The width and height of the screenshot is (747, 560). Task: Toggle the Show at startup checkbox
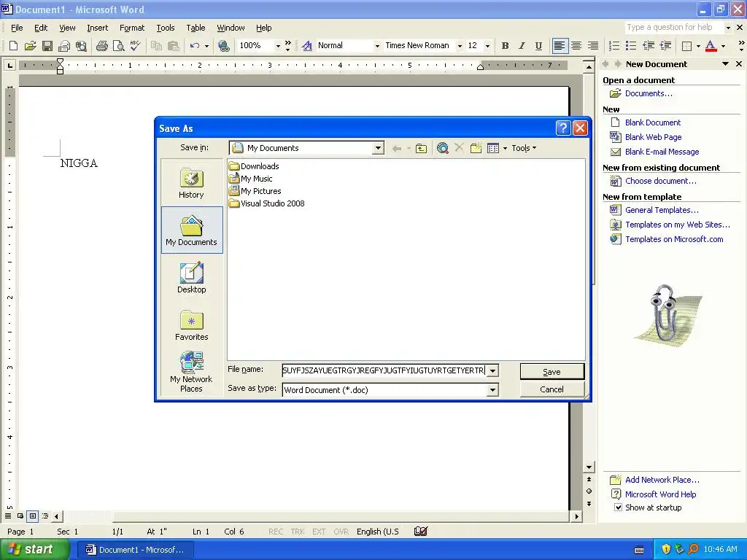point(618,507)
